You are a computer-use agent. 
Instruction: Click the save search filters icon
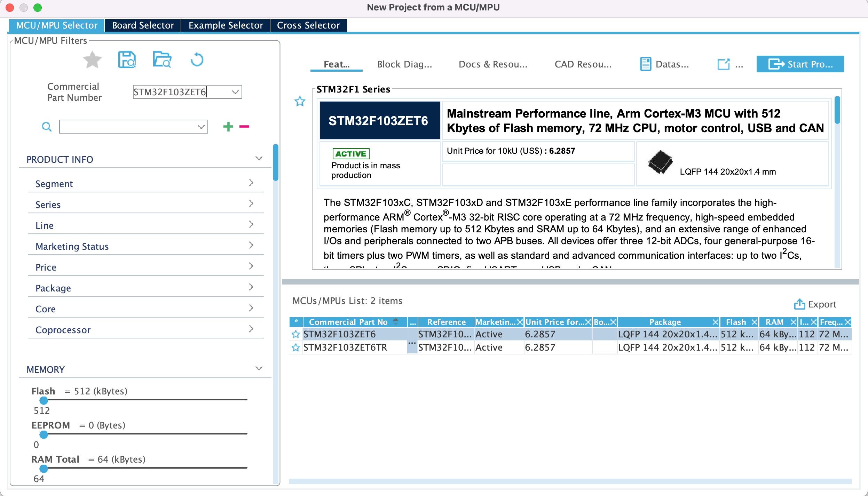pos(127,60)
